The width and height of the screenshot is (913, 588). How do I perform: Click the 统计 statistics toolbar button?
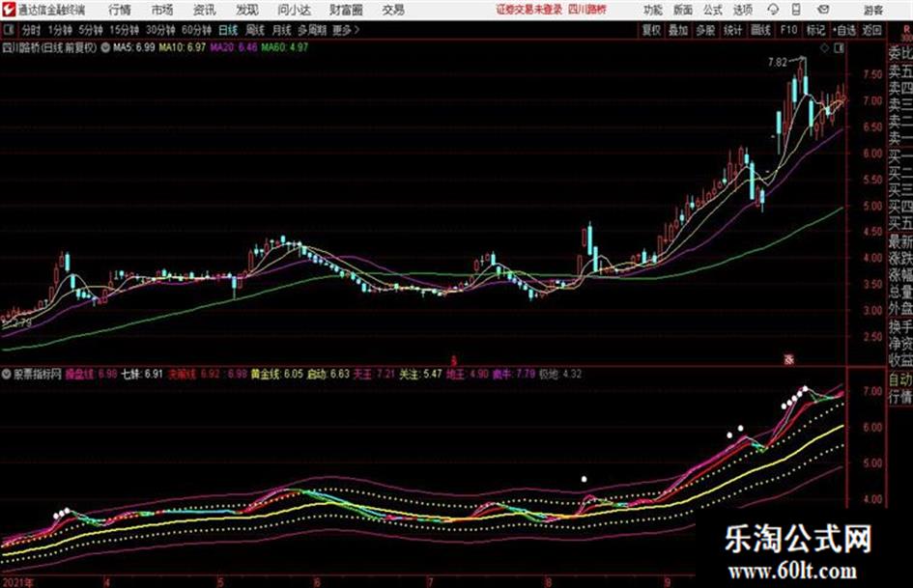point(732,30)
